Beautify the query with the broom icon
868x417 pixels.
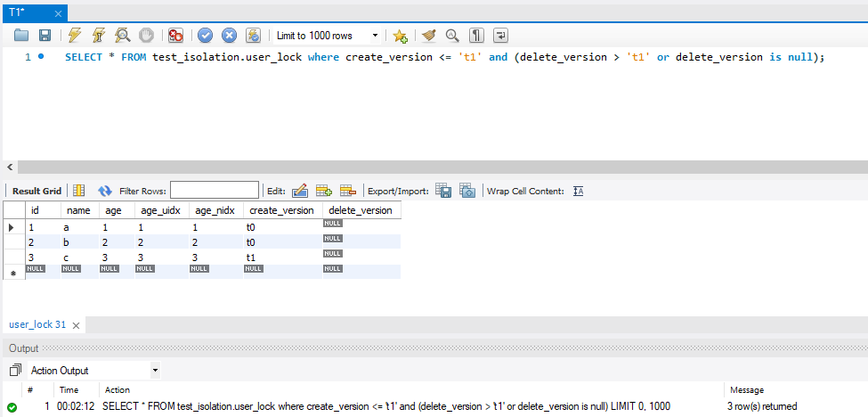pyautogui.click(x=429, y=36)
